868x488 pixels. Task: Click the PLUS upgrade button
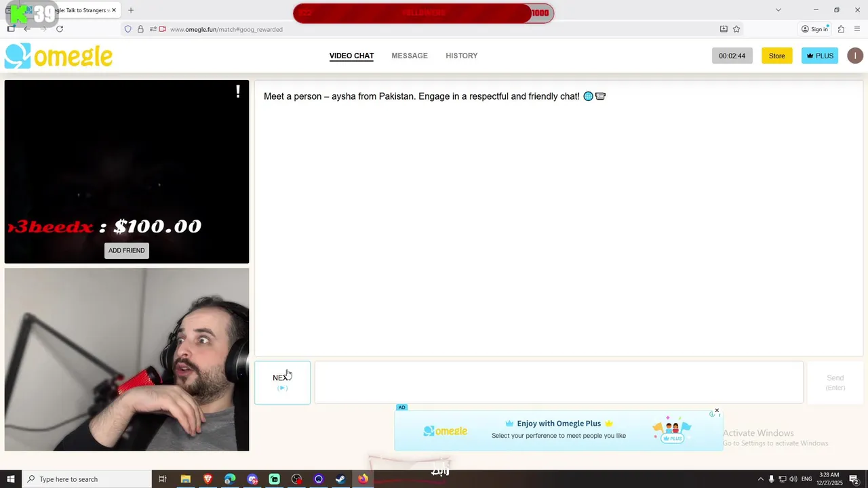click(x=820, y=56)
